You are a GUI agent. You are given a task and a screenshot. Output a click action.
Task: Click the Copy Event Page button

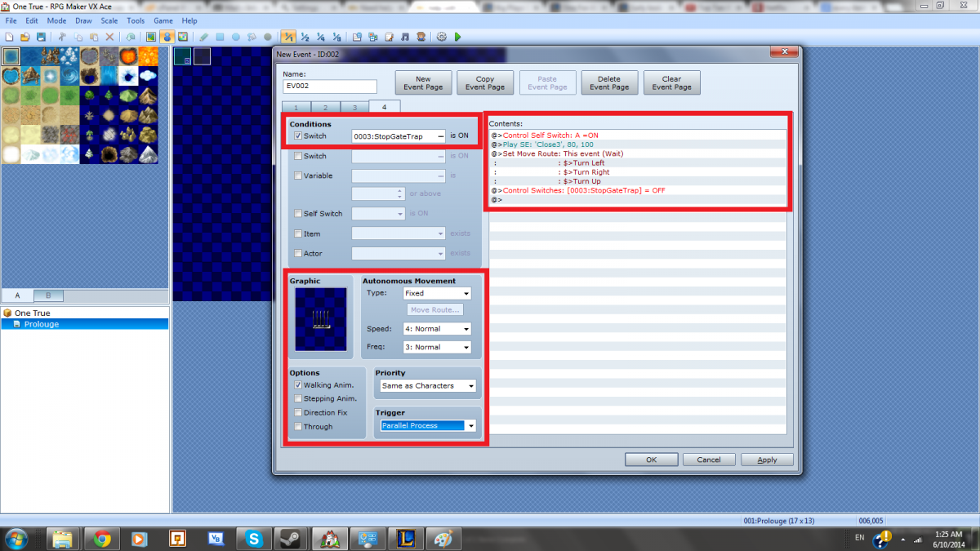(485, 83)
